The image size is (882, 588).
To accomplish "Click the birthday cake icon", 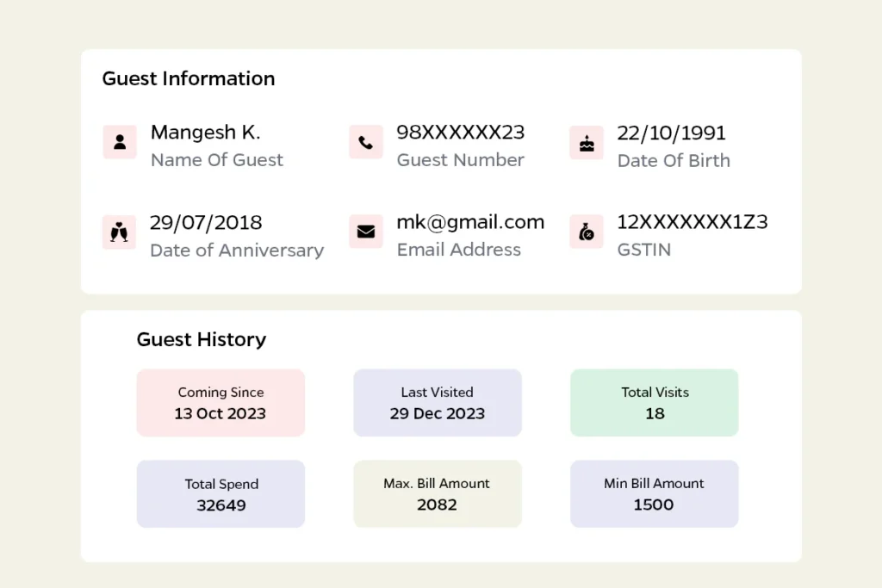I will pos(587,143).
